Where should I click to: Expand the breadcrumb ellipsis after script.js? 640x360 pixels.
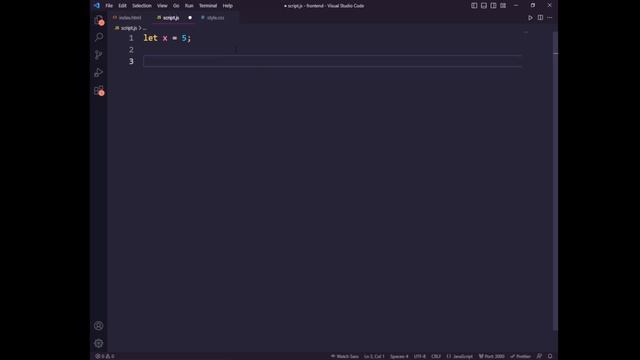click(x=144, y=28)
